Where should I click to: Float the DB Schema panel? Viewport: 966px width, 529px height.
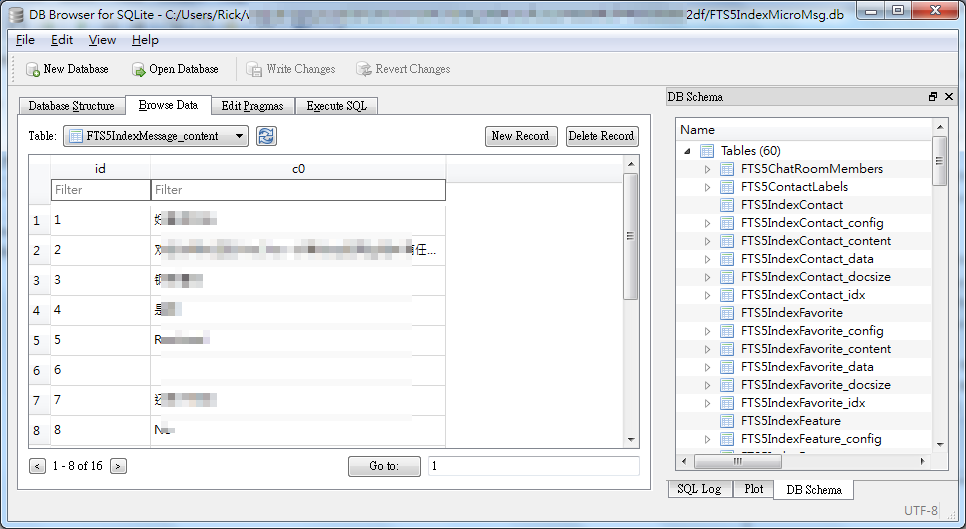933,97
